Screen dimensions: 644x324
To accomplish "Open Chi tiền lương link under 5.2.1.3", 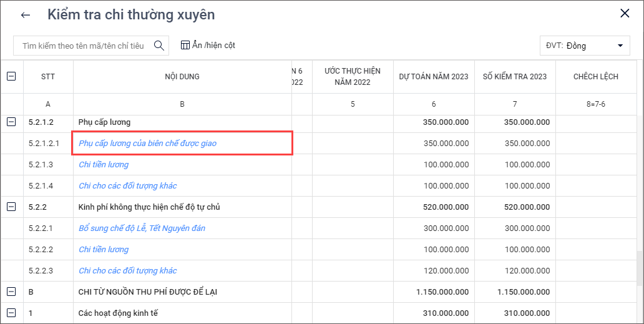I will [x=104, y=165].
